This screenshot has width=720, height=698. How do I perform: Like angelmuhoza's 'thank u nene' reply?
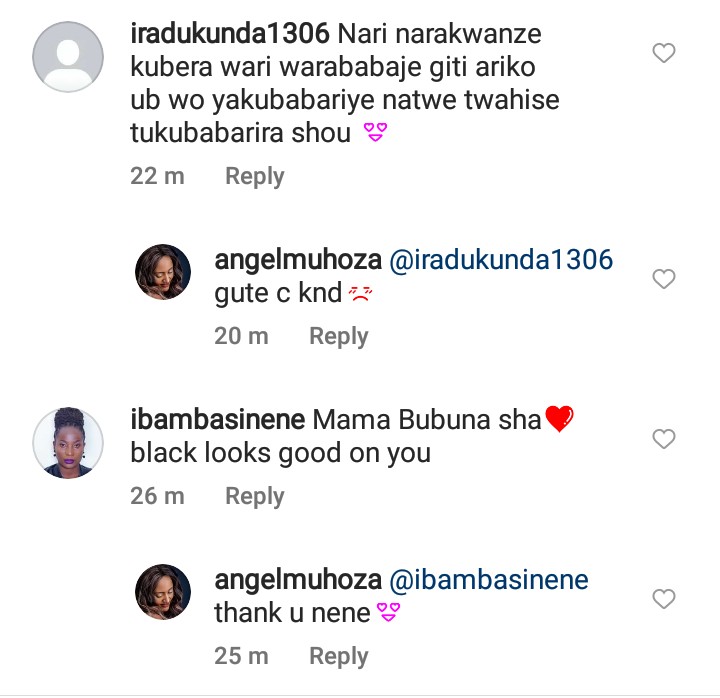click(x=664, y=599)
